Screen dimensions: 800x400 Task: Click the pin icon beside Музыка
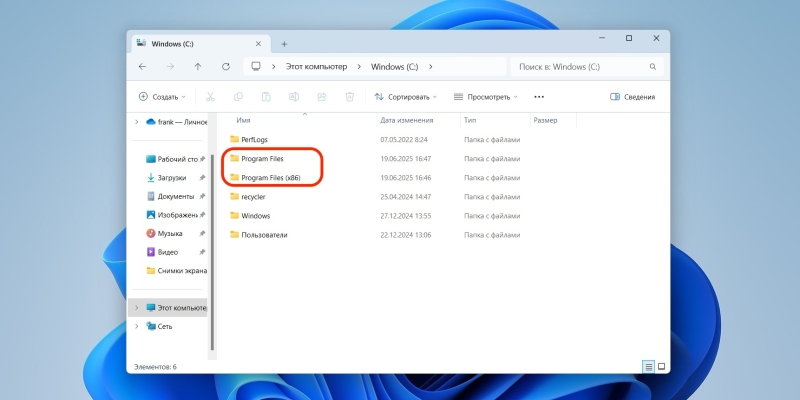(202, 233)
